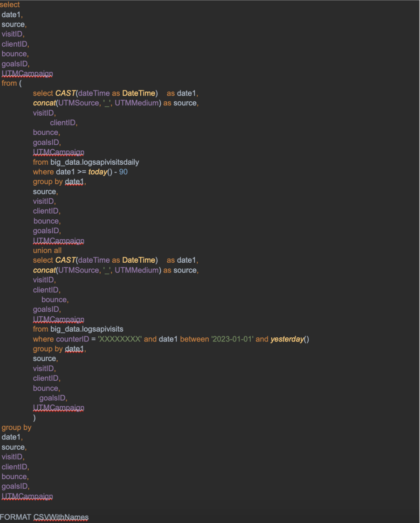Click the table name big_data.logsapivisitsdaily

95,162
